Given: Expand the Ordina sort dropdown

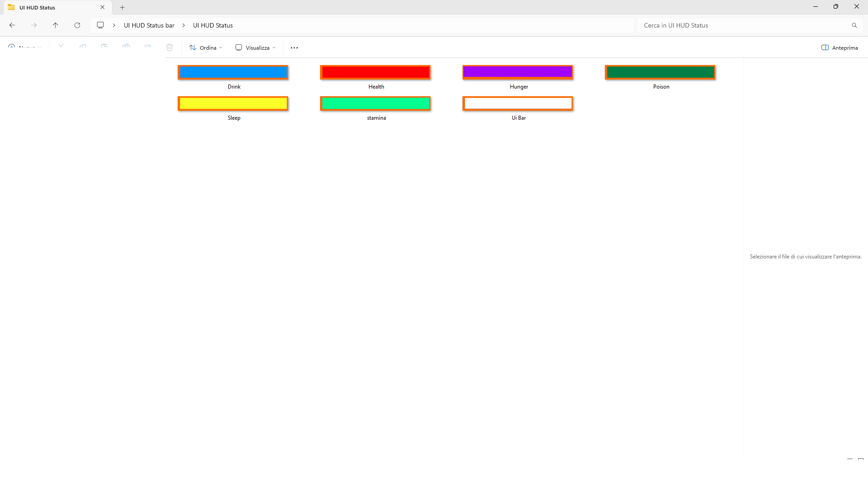Looking at the screenshot, I should (206, 47).
